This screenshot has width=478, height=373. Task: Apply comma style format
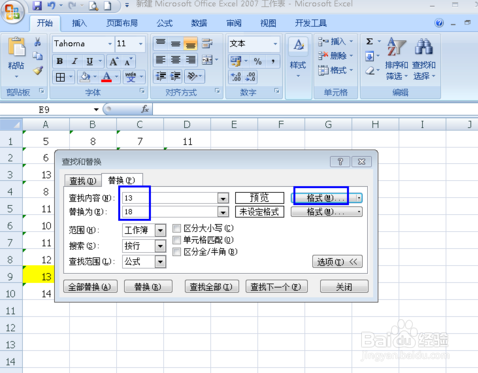[x=273, y=61]
